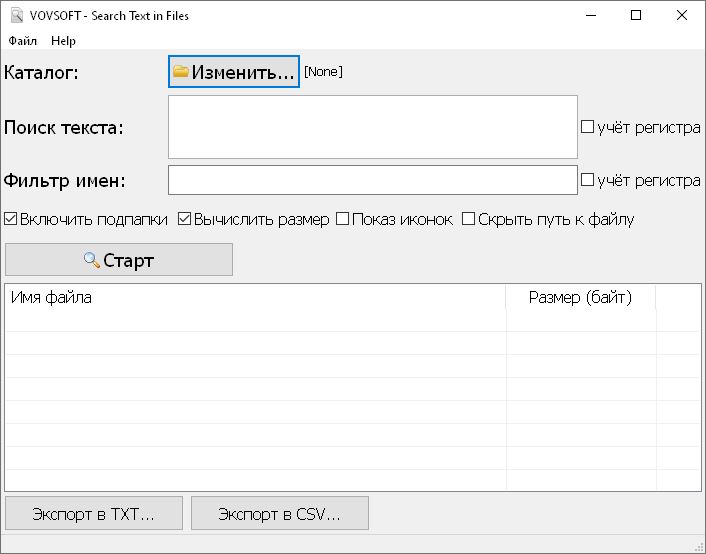
Task: Click the Фильтр имен: label
Action: [x=64, y=181]
